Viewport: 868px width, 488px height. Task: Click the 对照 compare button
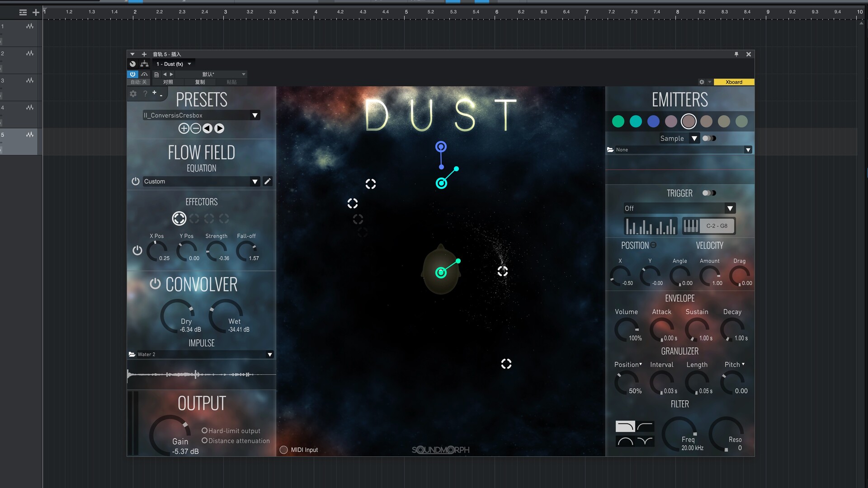point(168,82)
